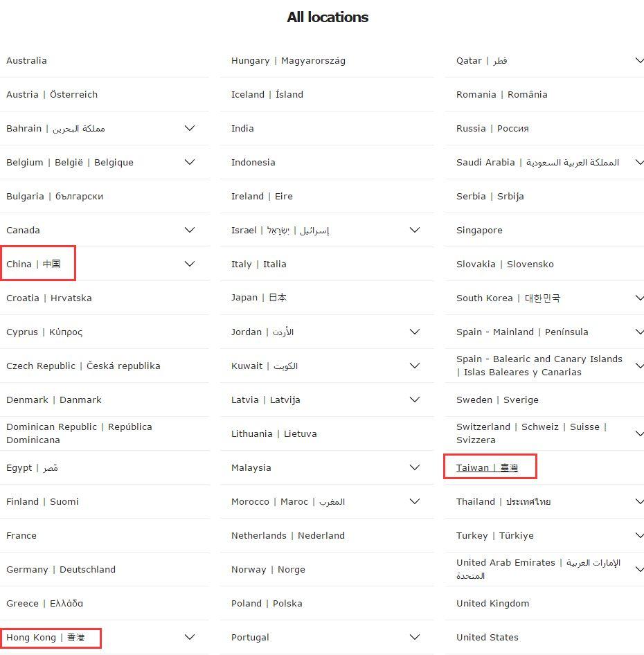Viewport: 644px width, 655px height.
Task: Open the Canada dropdown arrow
Action: pos(189,230)
